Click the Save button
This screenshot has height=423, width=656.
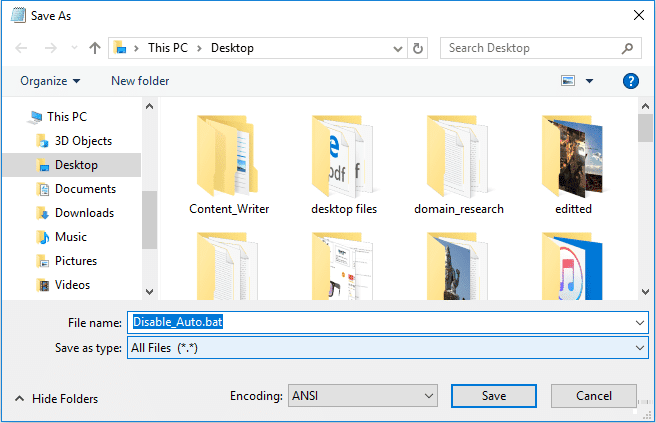[x=494, y=396]
